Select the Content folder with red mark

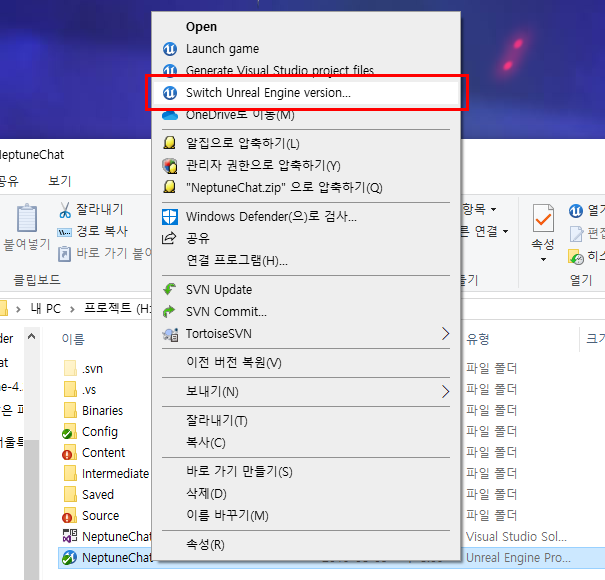93,452
